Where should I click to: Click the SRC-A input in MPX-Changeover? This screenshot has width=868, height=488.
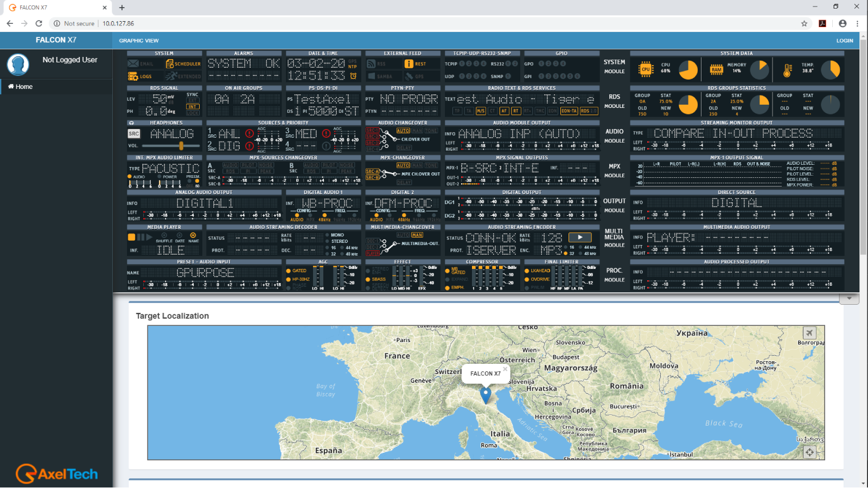click(372, 171)
